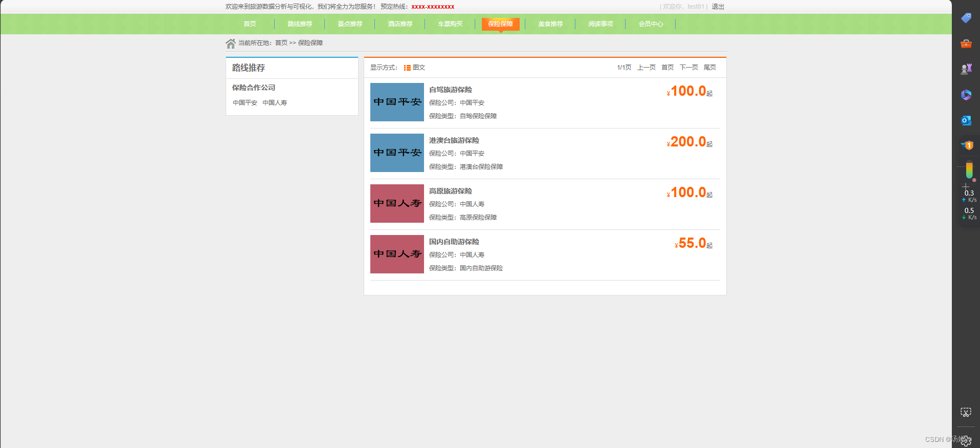The height and width of the screenshot is (448, 980).
Task: Click 尾页 pagination link
Action: click(x=710, y=68)
